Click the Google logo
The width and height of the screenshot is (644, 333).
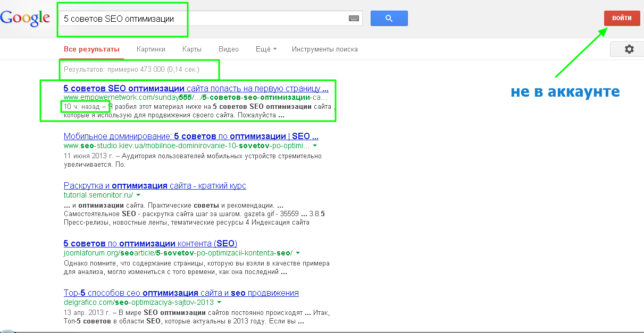coord(26,18)
